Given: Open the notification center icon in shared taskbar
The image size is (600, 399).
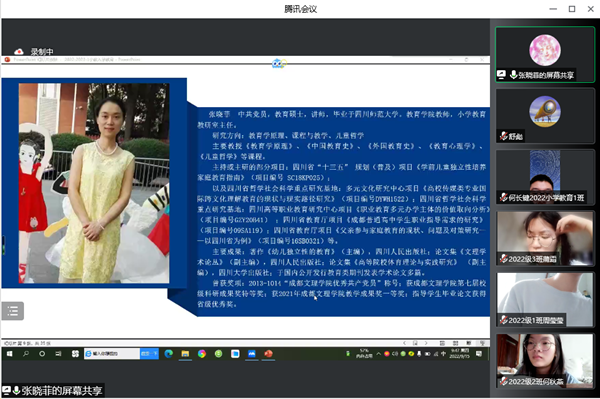Looking at the screenshot, I should point(479,354).
